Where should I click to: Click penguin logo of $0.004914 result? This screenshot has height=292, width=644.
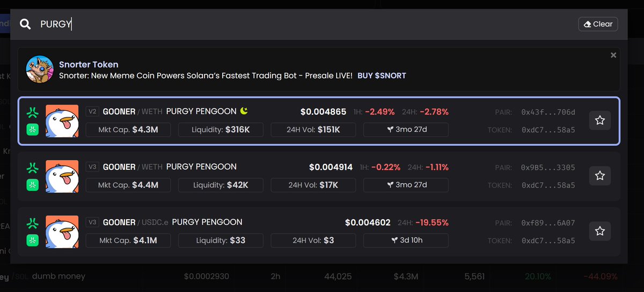[x=62, y=176]
